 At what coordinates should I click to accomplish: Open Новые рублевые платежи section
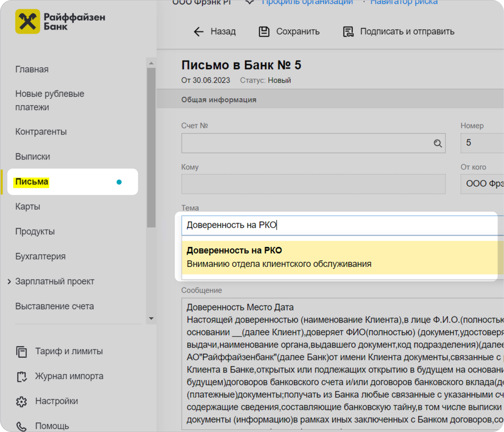pyautogui.click(x=50, y=101)
